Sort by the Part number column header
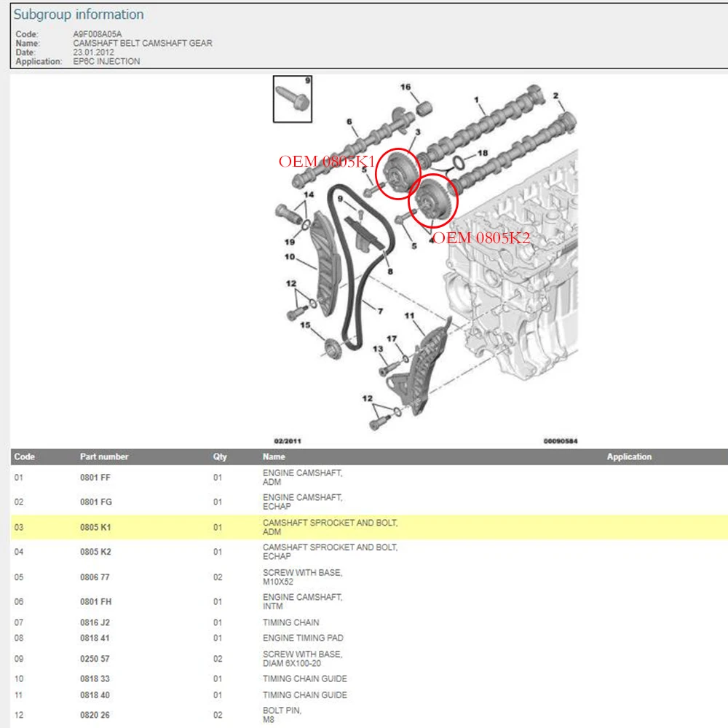Image resolution: width=728 pixels, height=728 pixels. (104, 456)
